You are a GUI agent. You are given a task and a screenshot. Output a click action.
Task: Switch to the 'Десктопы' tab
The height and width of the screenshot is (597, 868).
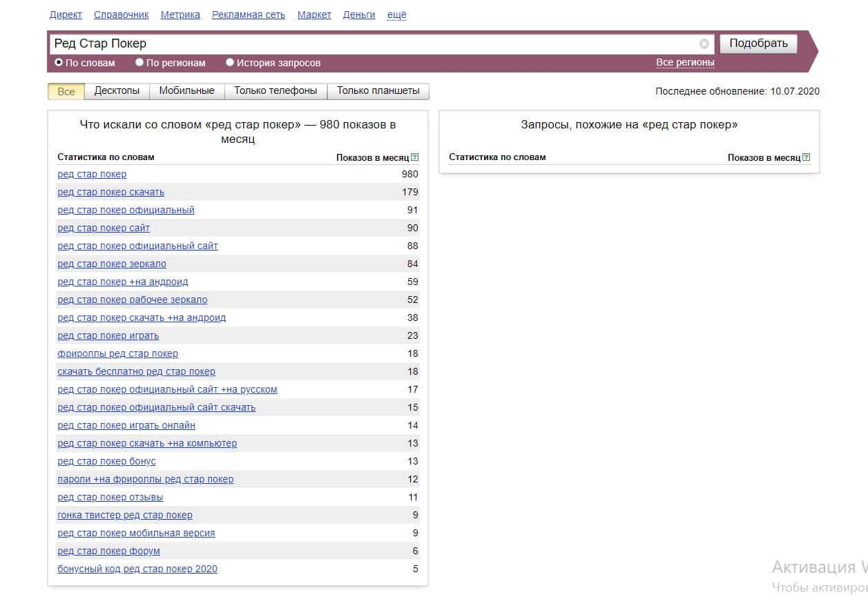(117, 91)
